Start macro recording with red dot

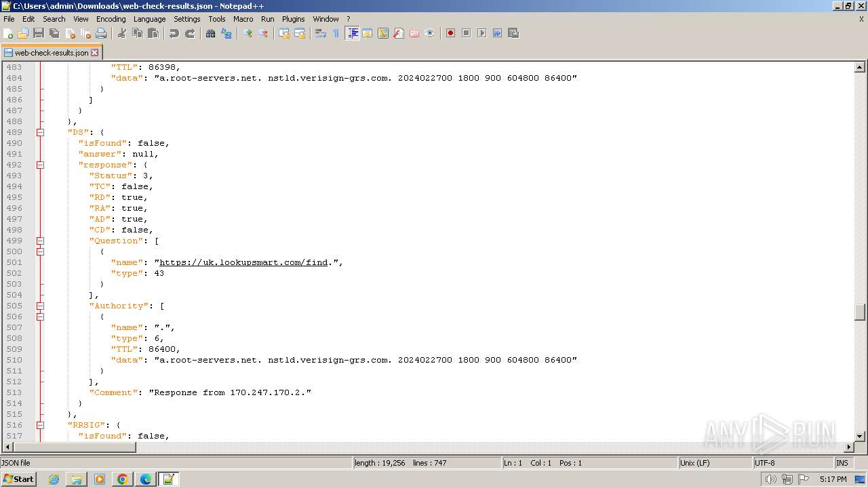click(450, 33)
